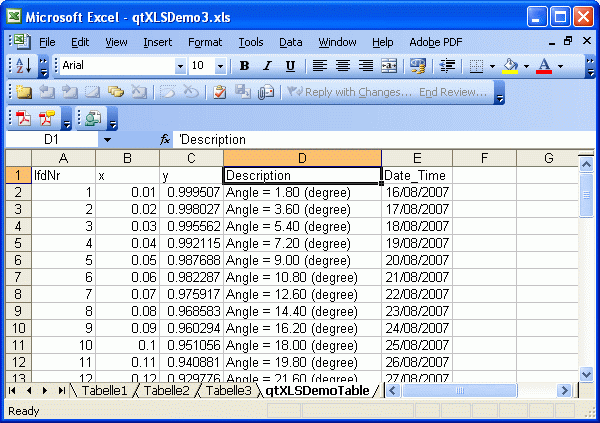Click scroll to previous sheet tab arrow
Viewport: 600px width, 423px height.
(x=29, y=390)
